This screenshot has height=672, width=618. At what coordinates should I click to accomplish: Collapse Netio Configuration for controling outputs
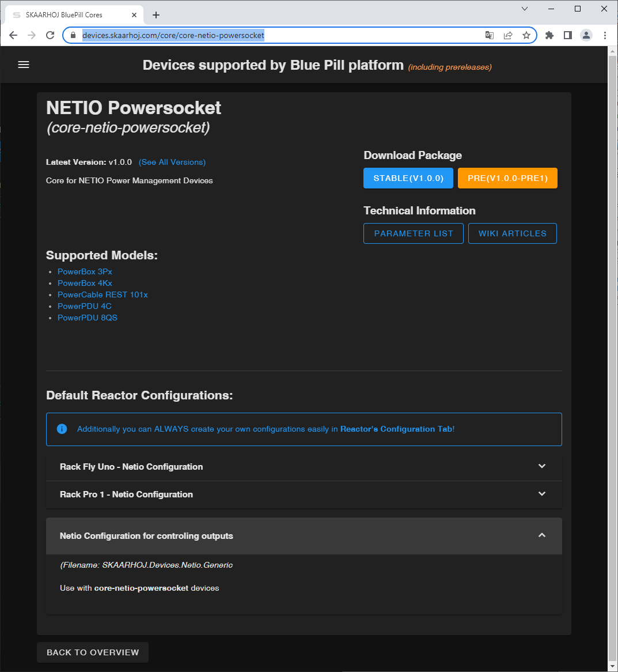(304, 536)
